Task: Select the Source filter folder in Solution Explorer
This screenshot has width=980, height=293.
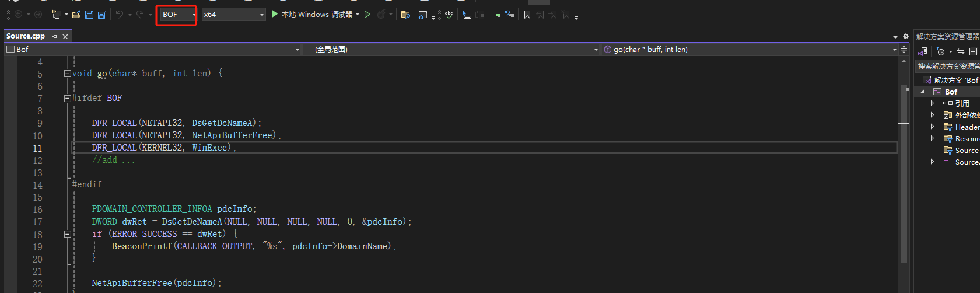Action: click(x=961, y=150)
